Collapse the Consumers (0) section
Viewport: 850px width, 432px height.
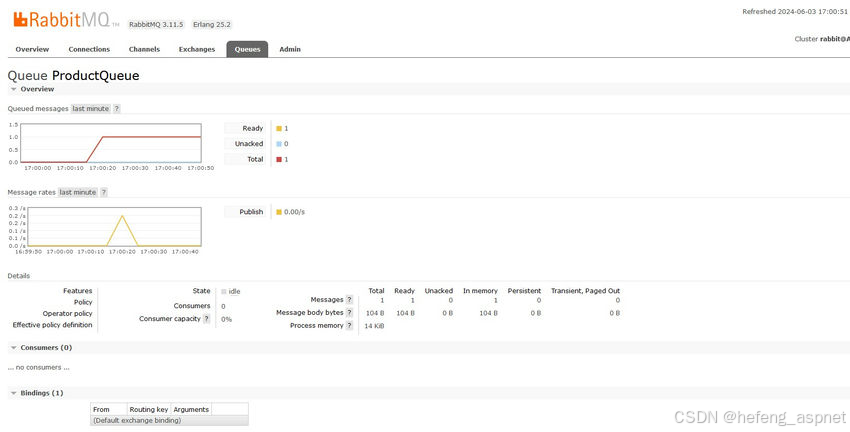[x=41, y=347]
